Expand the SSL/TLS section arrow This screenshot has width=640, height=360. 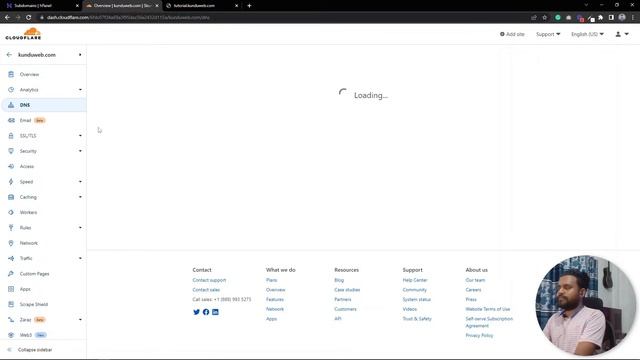(80, 136)
